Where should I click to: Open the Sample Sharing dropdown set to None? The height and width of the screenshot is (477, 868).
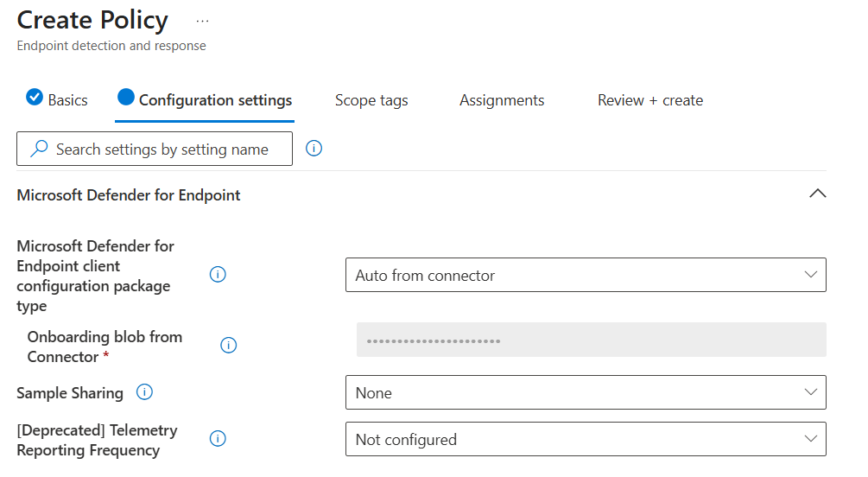click(585, 392)
